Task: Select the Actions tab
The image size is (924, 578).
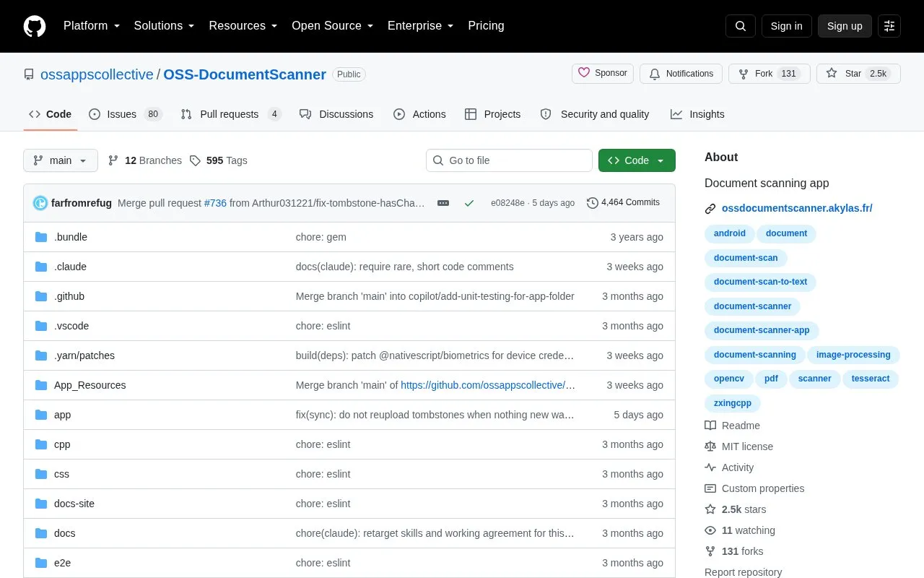Action: point(419,114)
